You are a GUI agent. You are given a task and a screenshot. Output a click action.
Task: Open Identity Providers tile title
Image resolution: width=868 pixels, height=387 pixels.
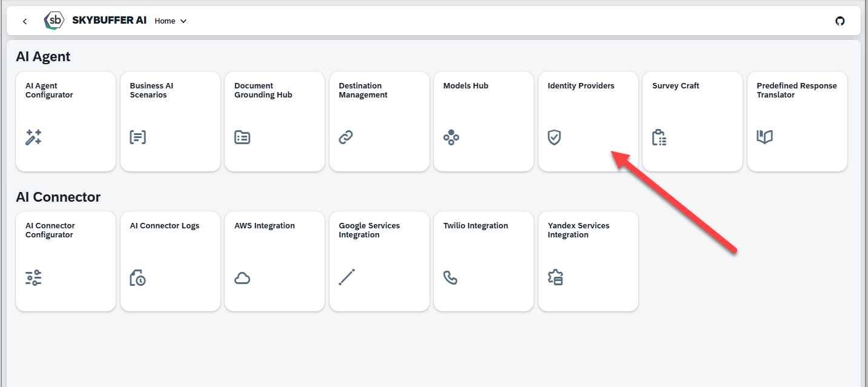581,86
